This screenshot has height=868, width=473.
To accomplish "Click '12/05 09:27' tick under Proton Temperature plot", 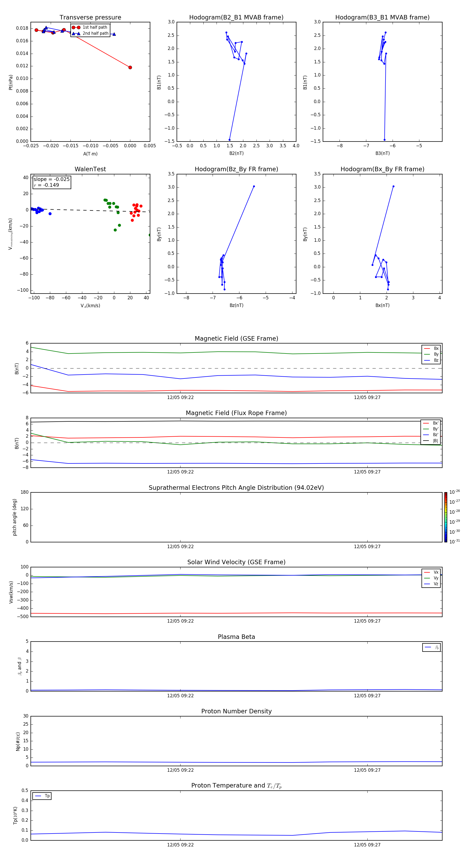I will (x=367, y=845).
